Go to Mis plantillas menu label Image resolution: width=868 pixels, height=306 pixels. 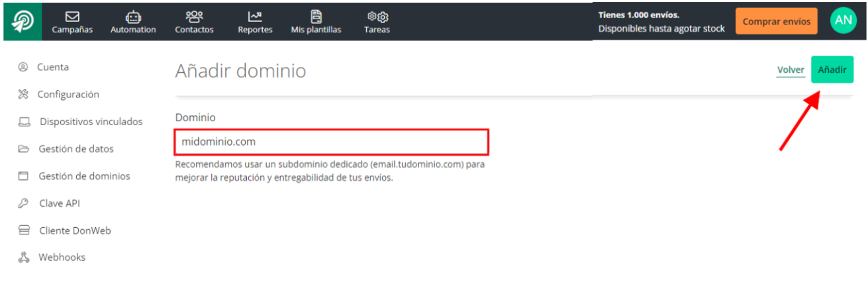(x=316, y=30)
